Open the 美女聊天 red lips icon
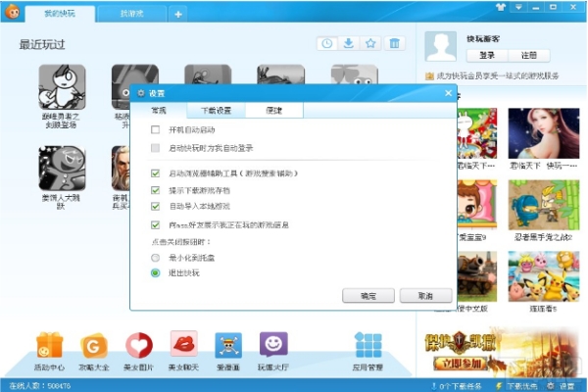The image size is (588, 392). pos(183,344)
